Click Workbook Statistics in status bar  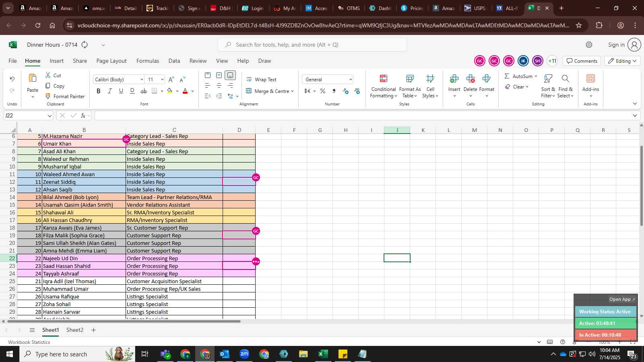[29, 342]
